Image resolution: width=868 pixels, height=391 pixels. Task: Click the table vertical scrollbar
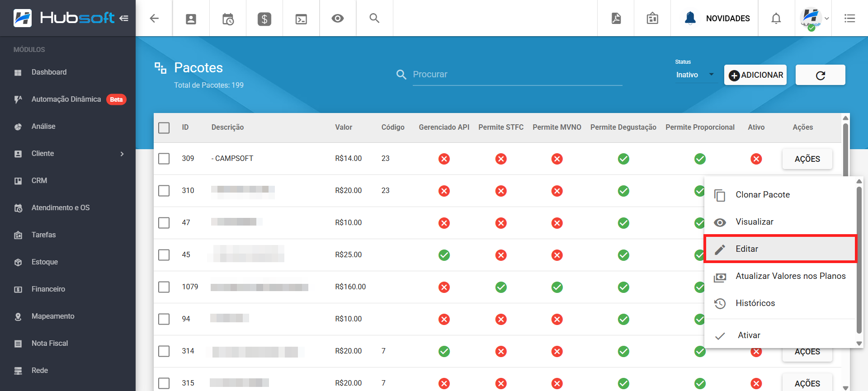tap(845, 149)
